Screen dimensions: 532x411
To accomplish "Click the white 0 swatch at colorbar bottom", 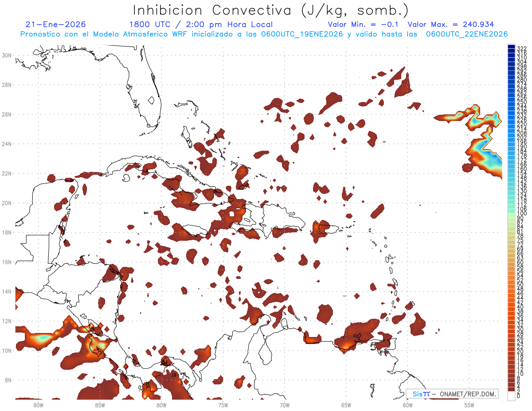I will click(511, 395).
